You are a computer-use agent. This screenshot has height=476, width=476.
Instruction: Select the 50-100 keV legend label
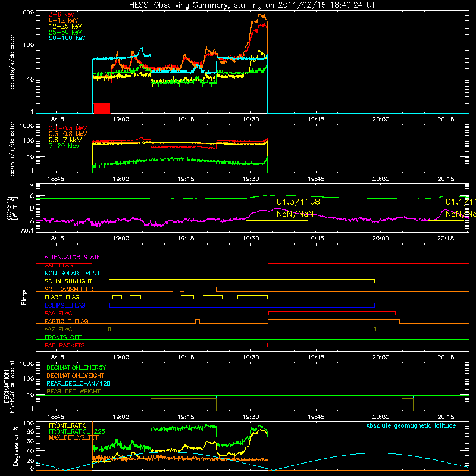coord(67,38)
